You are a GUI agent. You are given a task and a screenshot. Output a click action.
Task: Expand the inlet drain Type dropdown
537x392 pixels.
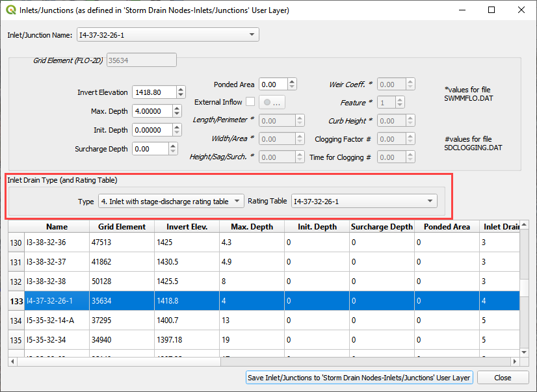[x=170, y=202]
